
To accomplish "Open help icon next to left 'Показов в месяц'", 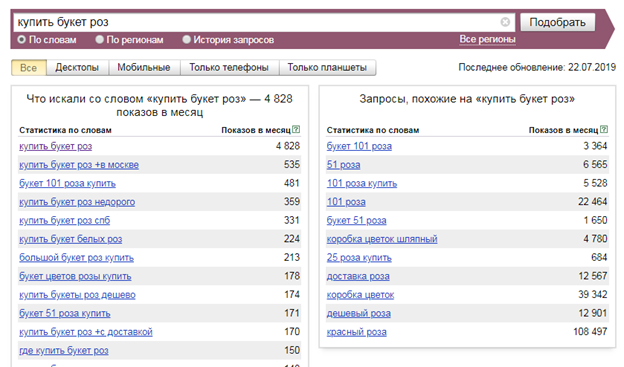I will tap(296, 129).
